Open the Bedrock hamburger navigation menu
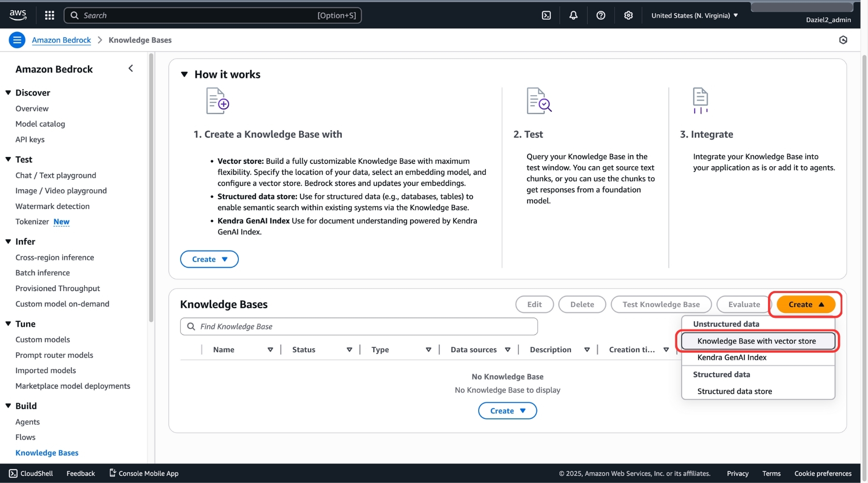The width and height of the screenshot is (868, 483). pos(17,39)
